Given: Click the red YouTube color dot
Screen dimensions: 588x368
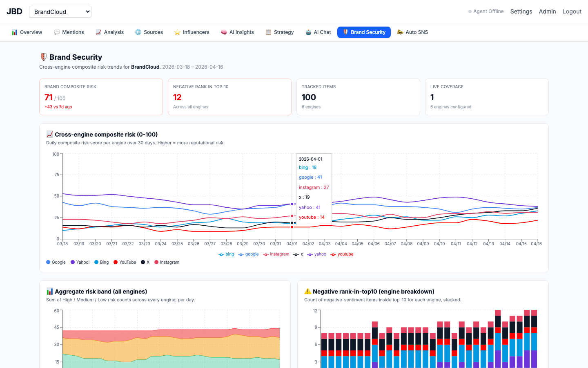Looking at the screenshot, I should click(x=116, y=262).
